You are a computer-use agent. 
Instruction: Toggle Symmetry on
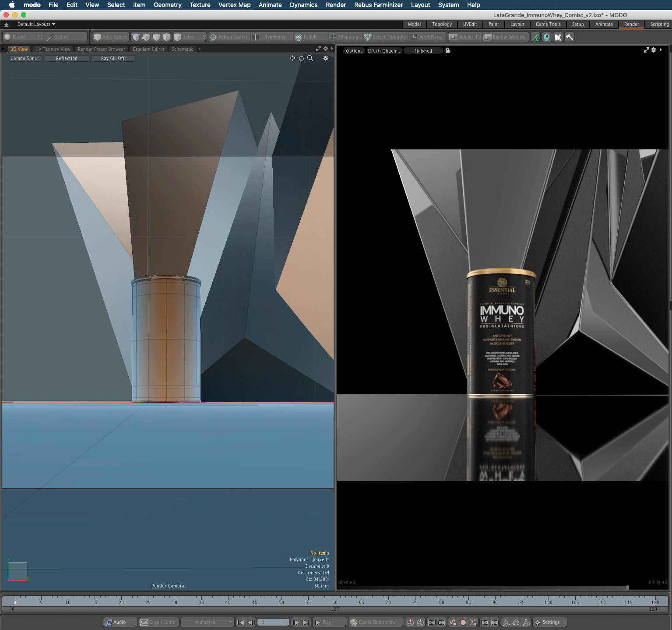pyautogui.click(x=271, y=37)
